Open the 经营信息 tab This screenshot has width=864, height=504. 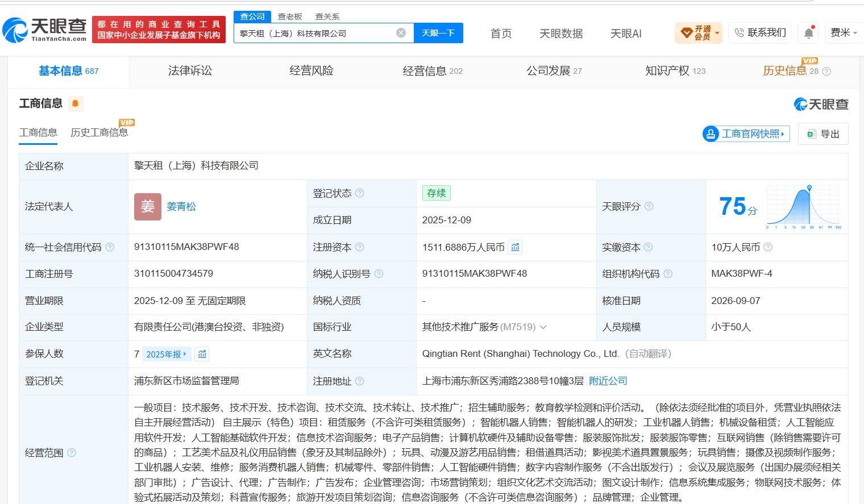point(433,71)
